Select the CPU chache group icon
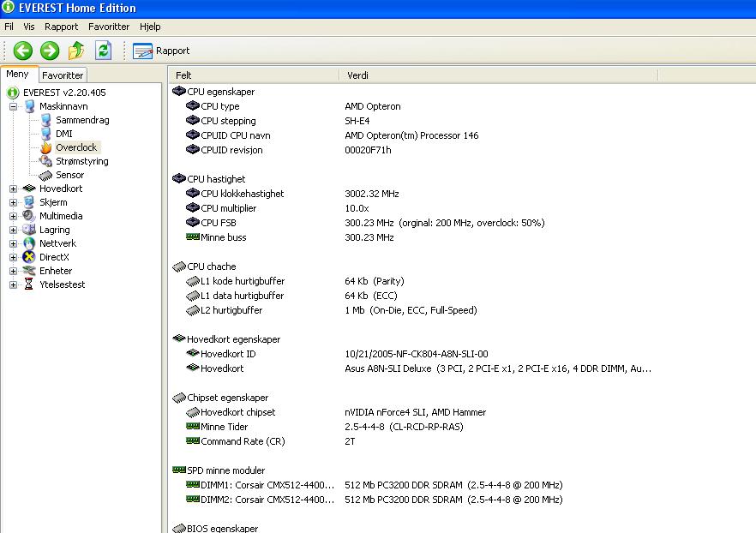 [179, 266]
